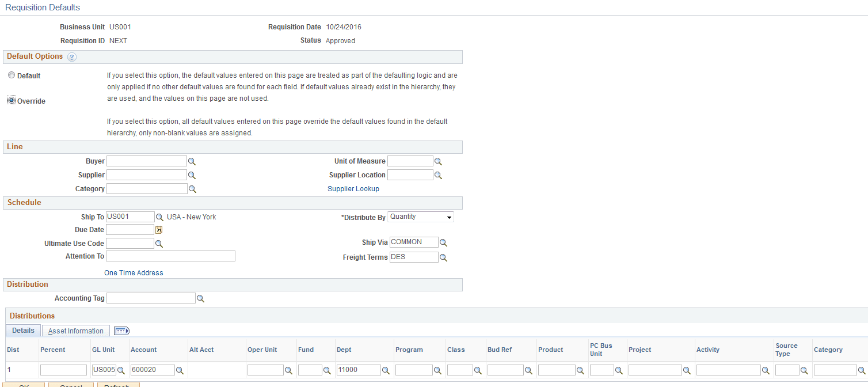Select the Default radio button
The width and height of the screenshot is (868, 387).
tap(12, 75)
